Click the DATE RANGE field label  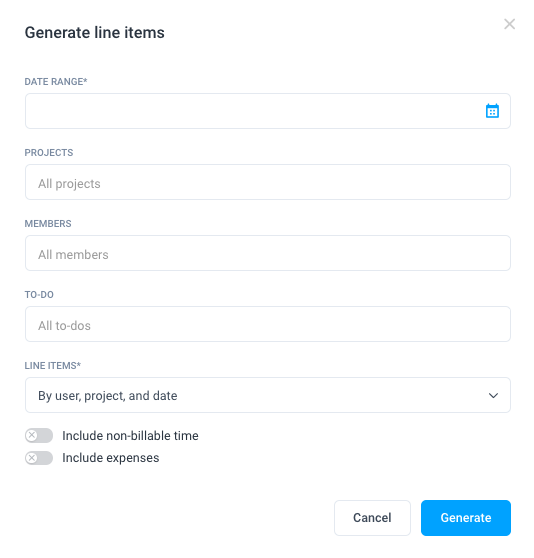click(x=56, y=81)
